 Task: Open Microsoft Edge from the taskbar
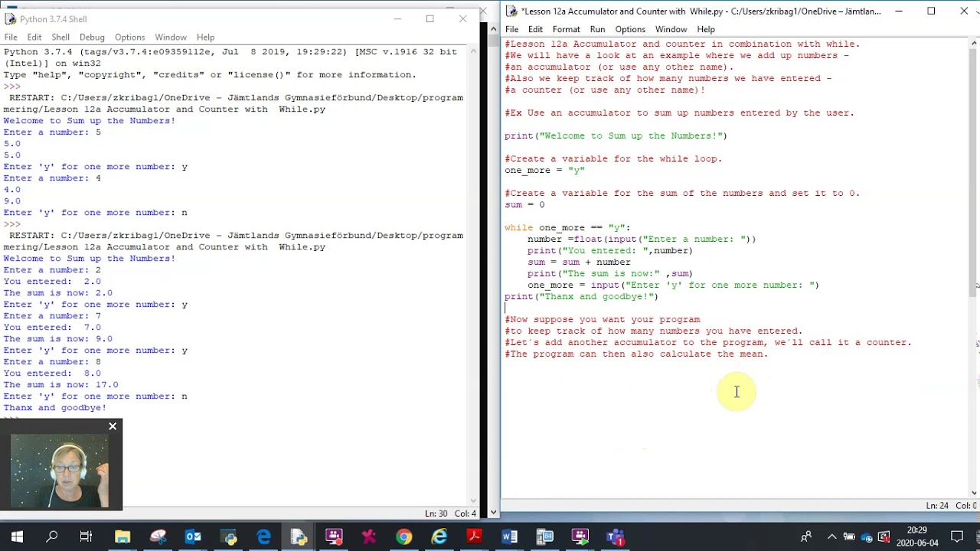coord(263,536)
